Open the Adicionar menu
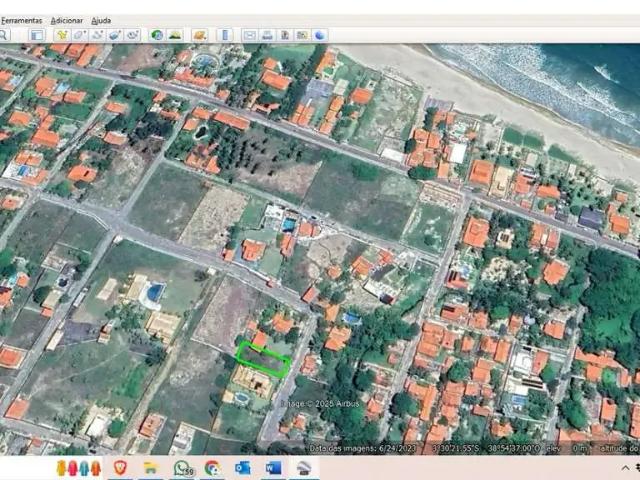The height and width of the screenshot is (480, 640). tap(67, 20)
